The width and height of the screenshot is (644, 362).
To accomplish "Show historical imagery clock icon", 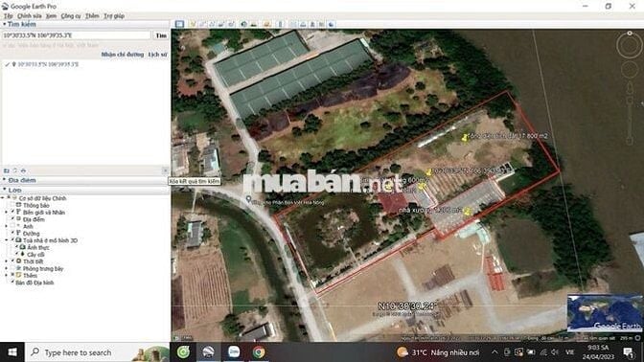I will click(244, 24).
